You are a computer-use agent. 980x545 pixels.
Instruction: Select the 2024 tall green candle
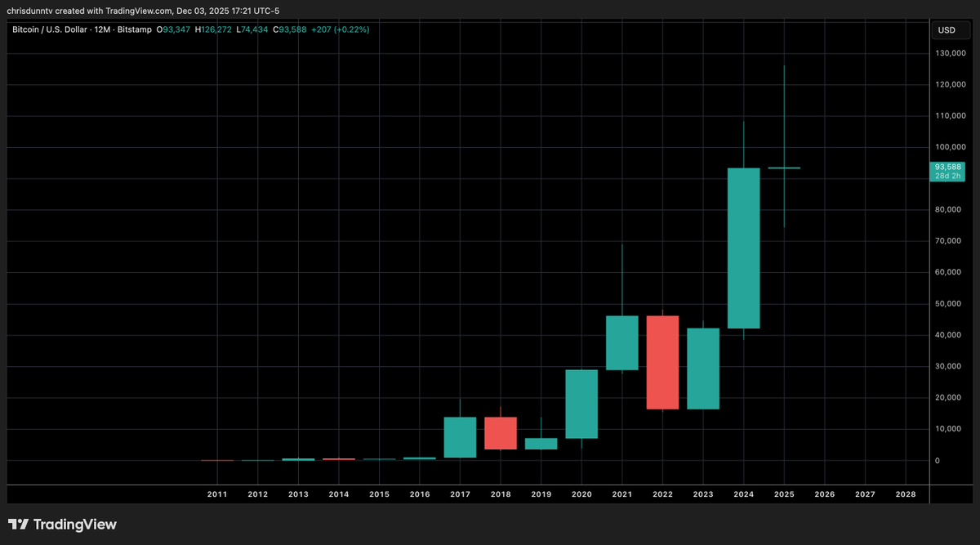(743, 248)
